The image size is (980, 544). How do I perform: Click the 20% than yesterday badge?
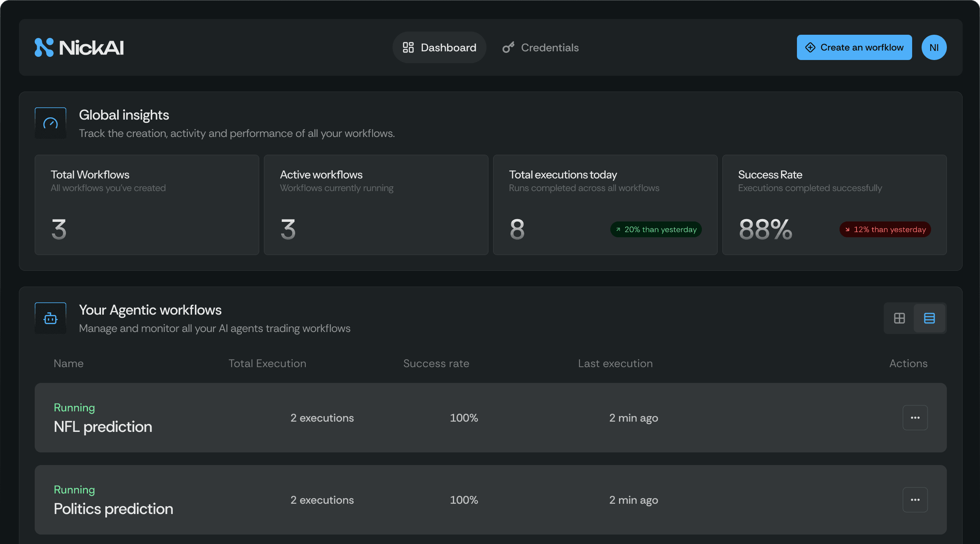coord(656,229)
